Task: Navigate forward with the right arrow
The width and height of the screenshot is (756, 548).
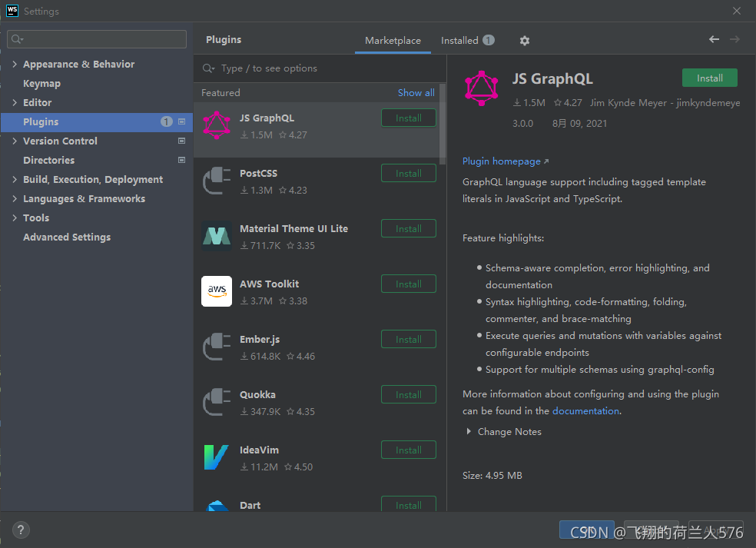Action: (x=734, y=39)
